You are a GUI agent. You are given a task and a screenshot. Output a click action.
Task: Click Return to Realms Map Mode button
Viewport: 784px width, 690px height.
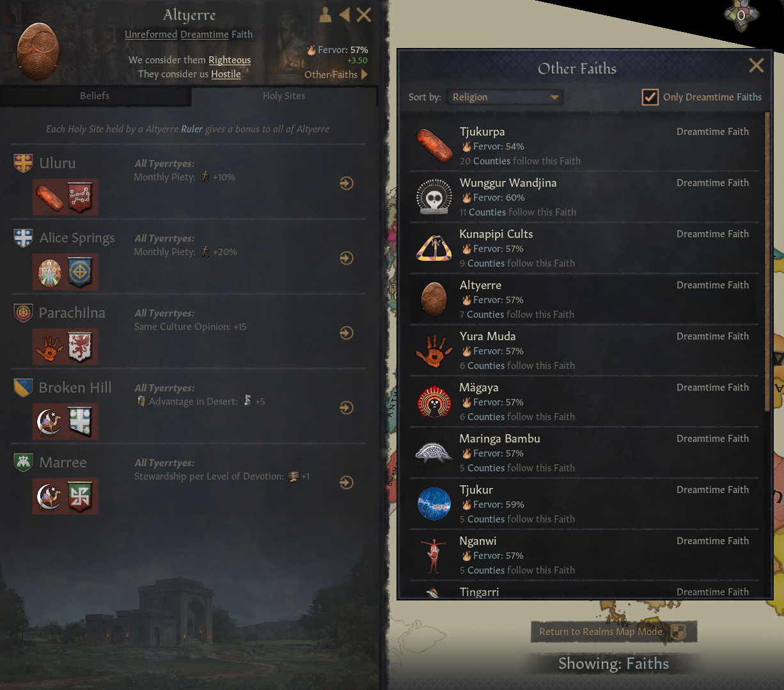(x=613, y=632)
